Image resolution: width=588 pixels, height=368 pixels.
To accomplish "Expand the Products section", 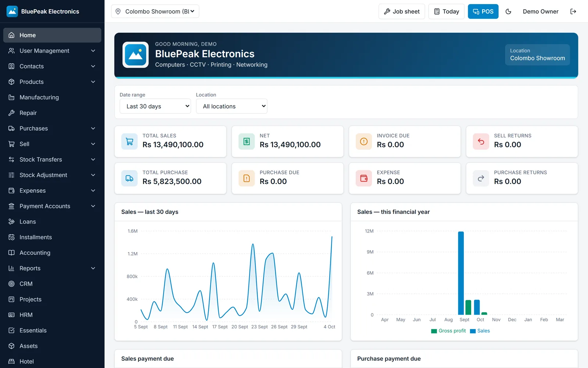I will pos(52,82).
